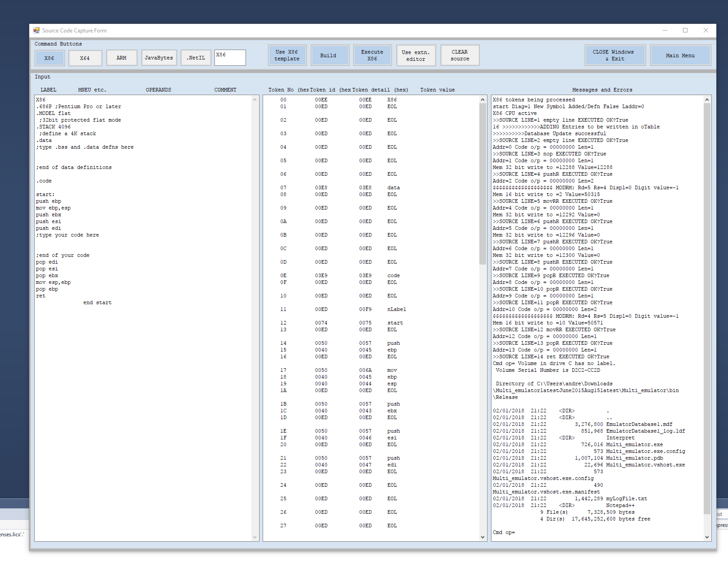This screenshot has height=562, width=728.
Task: Click the ';type your code here' comment
Action: point(68,235)
